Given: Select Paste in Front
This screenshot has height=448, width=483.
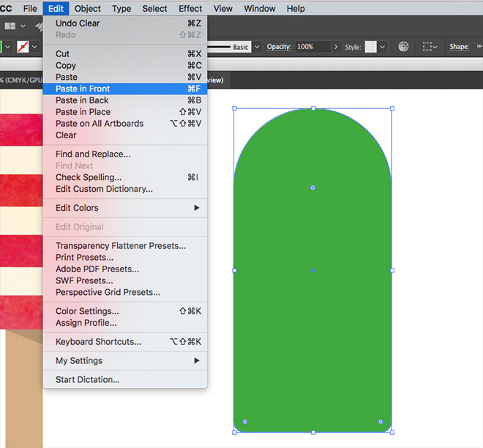Looking at the screenshot, I should [125, 89].
